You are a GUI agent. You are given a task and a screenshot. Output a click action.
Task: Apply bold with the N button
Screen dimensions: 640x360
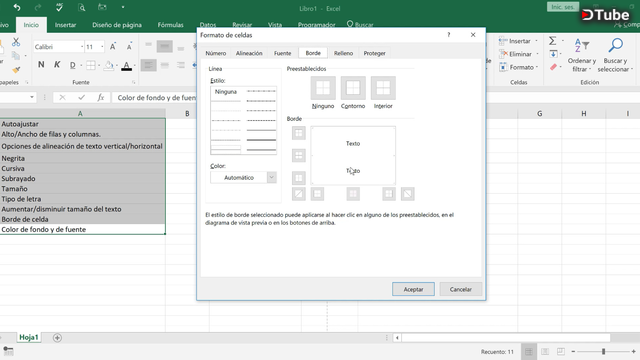click(x=41, y=64)
